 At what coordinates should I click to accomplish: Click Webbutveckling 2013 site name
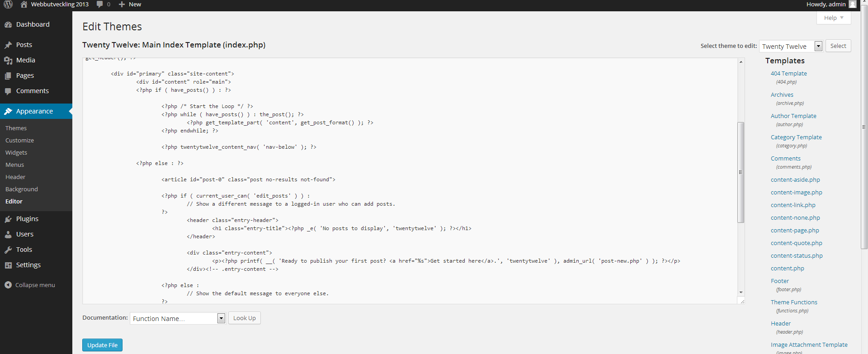click(x=60, y=4)
